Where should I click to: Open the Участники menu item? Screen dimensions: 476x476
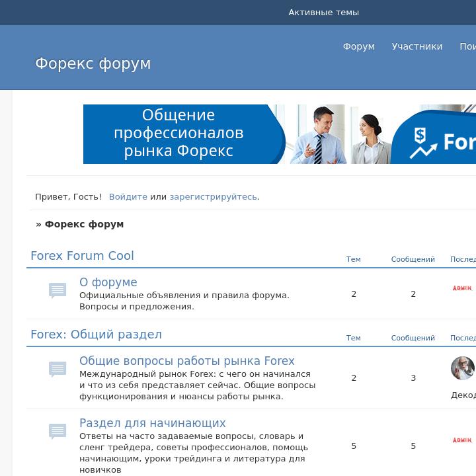tap(417, 46)
